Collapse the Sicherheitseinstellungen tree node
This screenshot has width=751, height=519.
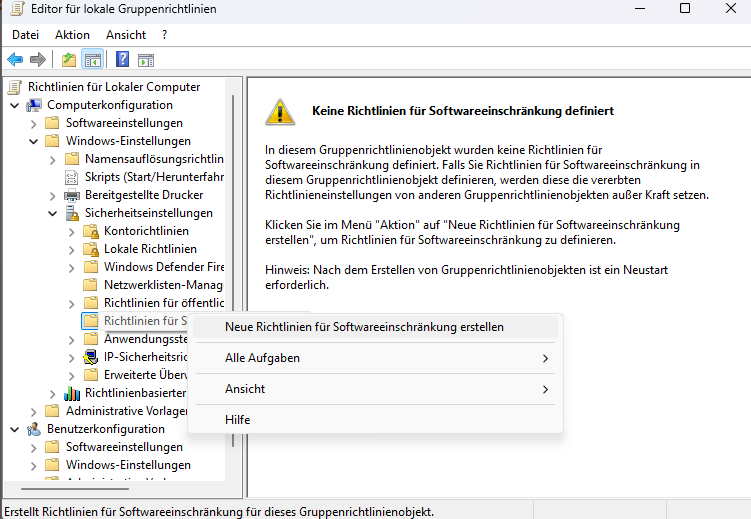pos(52,213)
